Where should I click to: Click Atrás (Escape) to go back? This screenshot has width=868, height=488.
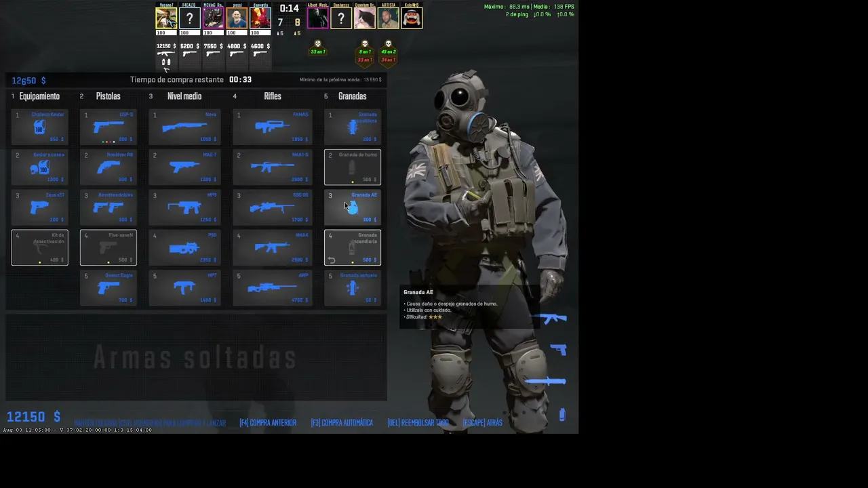point(483,423)
